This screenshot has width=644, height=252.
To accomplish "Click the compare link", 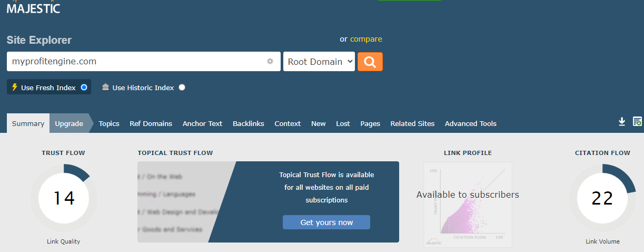I will coord(366,39).
